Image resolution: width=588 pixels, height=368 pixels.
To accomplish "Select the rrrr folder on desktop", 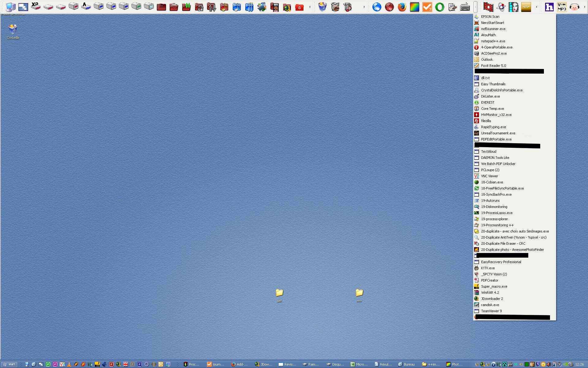I will pos(359,295).
